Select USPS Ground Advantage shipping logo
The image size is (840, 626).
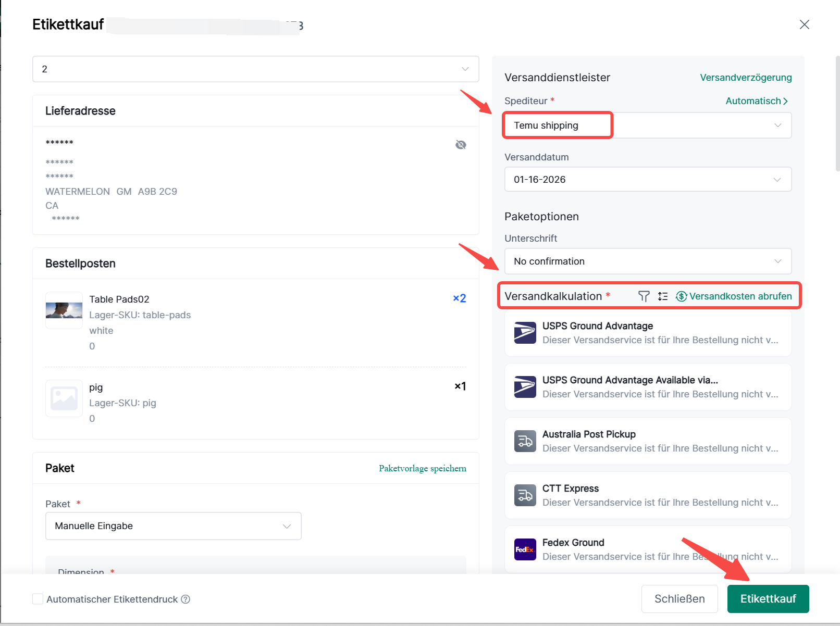click(525, 333)
